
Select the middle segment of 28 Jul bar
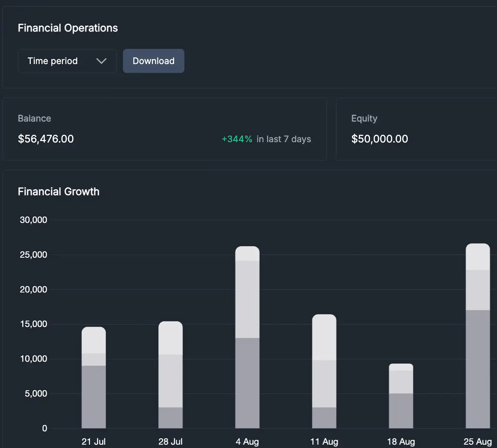point(170,381)
